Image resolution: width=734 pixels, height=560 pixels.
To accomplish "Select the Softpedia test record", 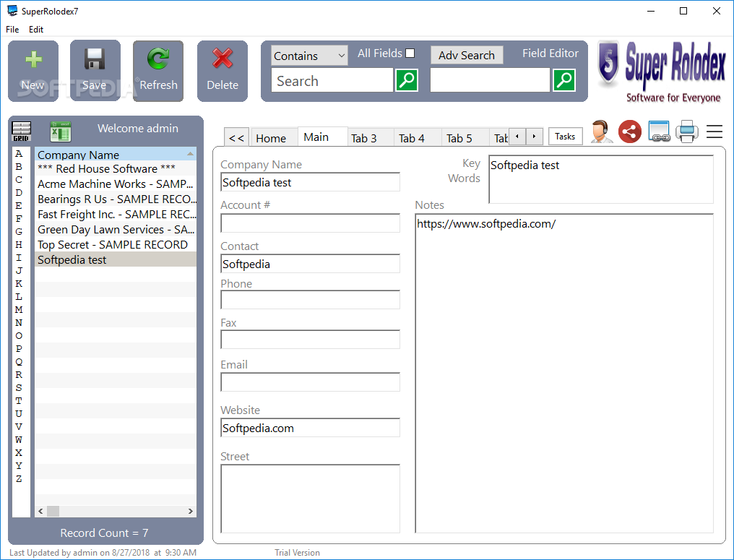I will pos(116,260).
